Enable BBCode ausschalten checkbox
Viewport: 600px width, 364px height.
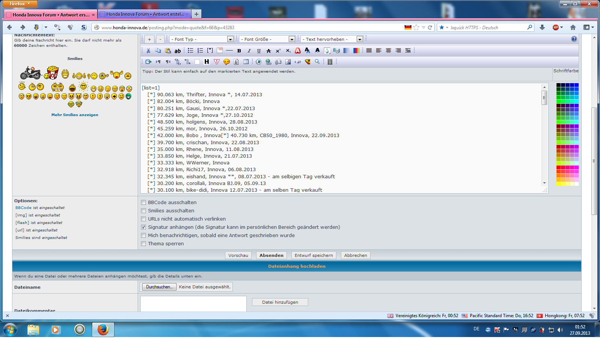(143, 203)
